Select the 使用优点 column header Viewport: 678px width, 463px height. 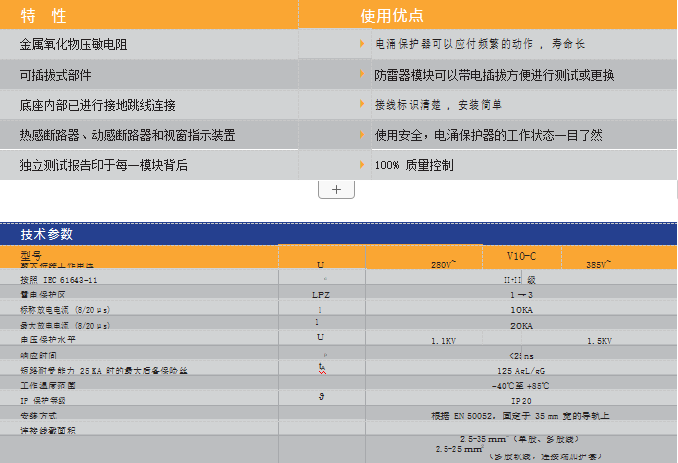[392, 15]
